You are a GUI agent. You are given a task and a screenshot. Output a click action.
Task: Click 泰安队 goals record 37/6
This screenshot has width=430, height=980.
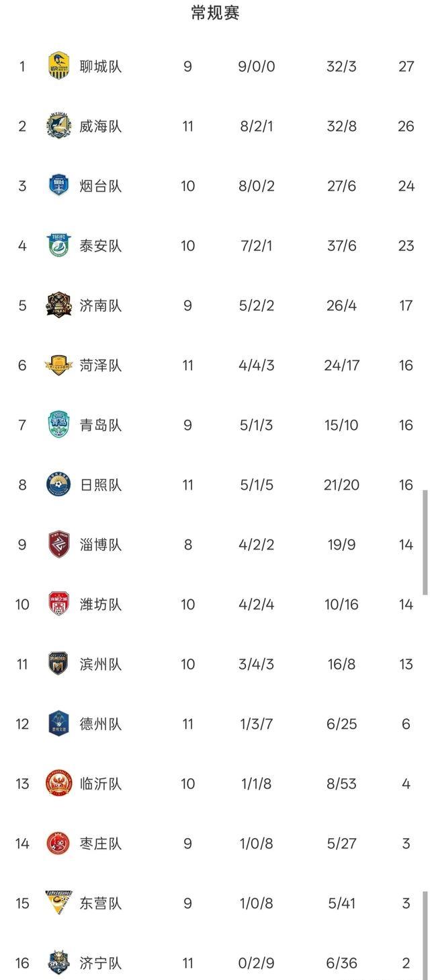coord(341,246)
